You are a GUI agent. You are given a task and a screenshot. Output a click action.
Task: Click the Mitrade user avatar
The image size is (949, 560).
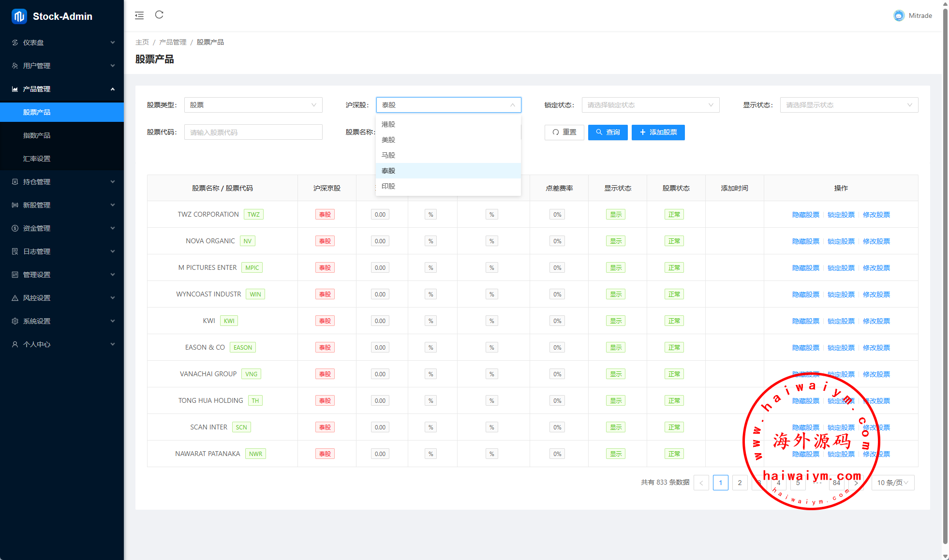point(899,15)
